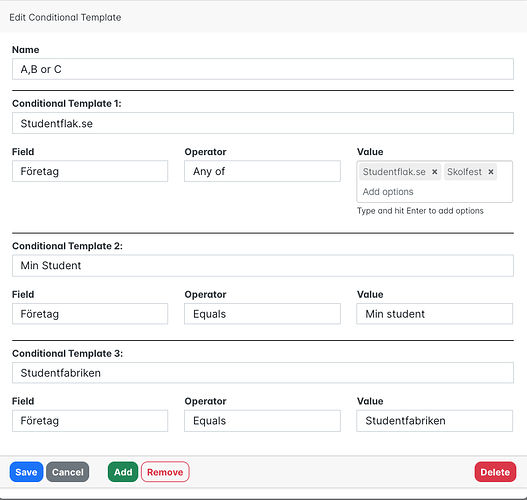Remove the Studentflak.se tag with its x icon
Image resolution: width=527 pixels, height=500 pixels.
(435, 172)
